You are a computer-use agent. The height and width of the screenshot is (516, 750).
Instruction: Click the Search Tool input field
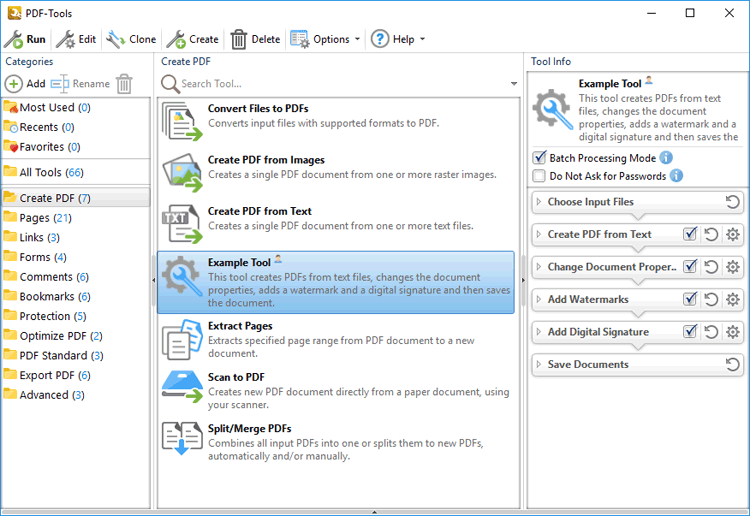tap(342, 84)
